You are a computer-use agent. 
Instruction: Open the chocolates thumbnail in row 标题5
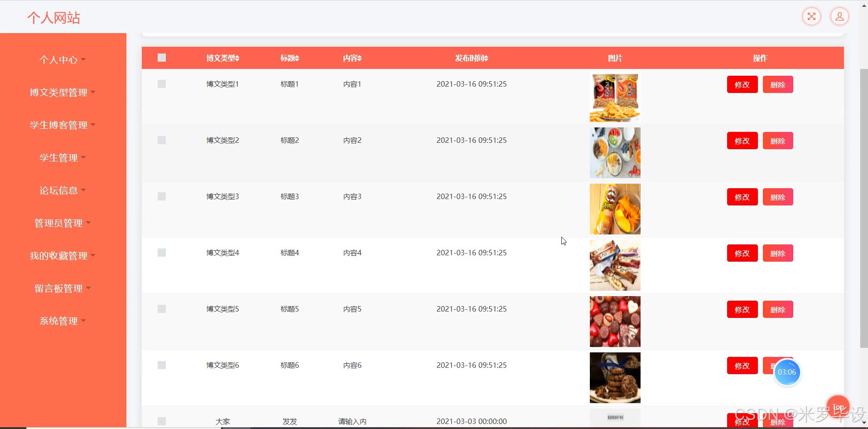click(615, 322)
